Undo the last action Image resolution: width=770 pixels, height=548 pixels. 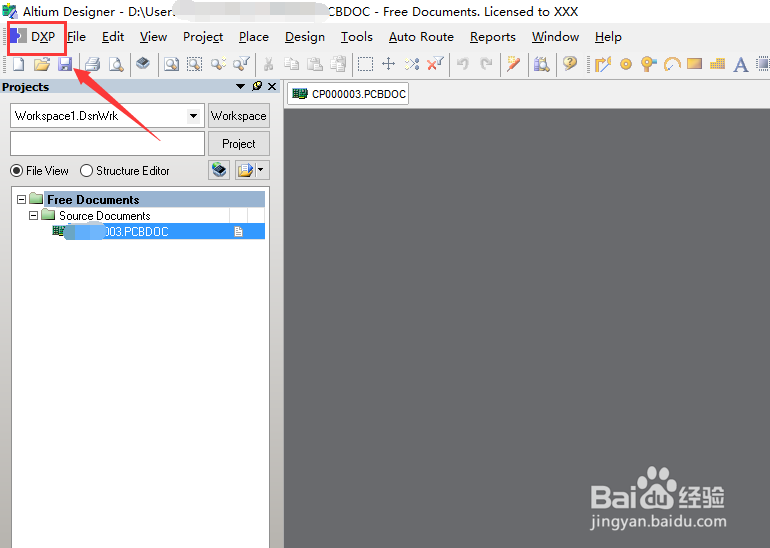(x=463, y=64)
